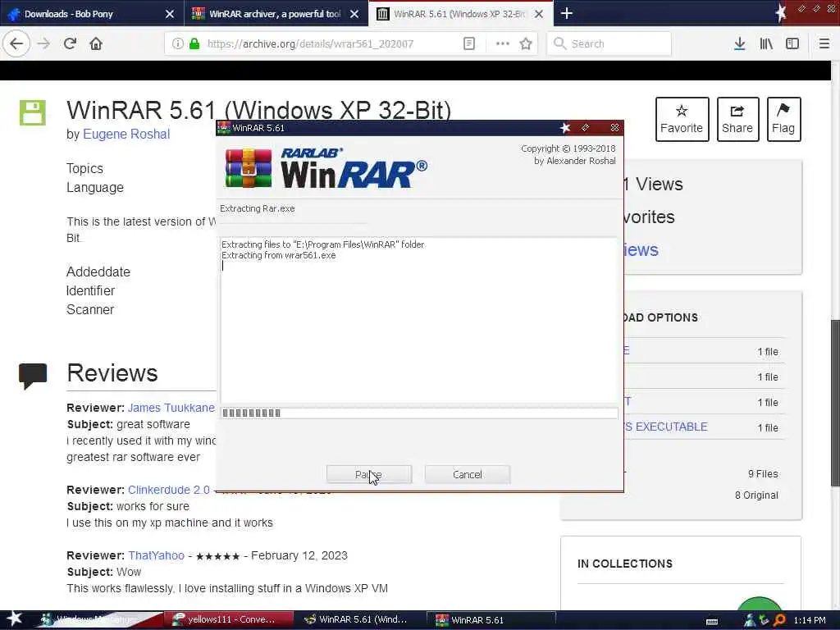This screenshot has width=840, height=630.
Task: Switch to Downloads - Bob Pony tab
Action: 92,13
